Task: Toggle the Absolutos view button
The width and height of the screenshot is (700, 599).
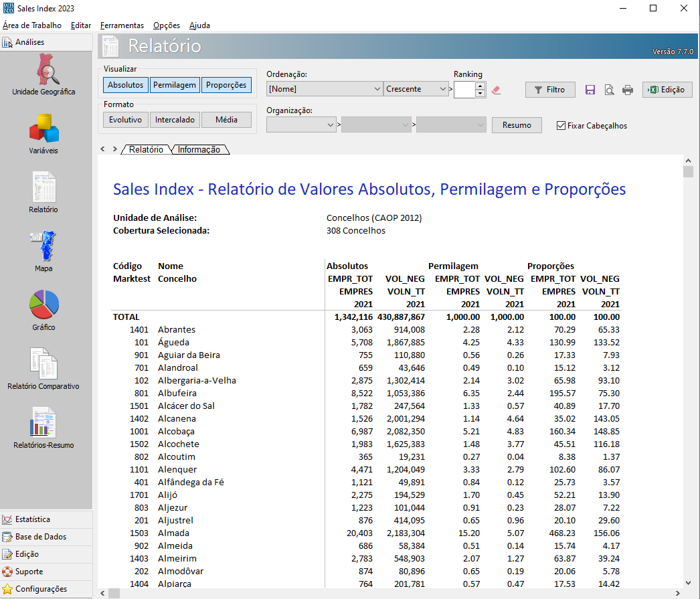Action: [126, 85]
